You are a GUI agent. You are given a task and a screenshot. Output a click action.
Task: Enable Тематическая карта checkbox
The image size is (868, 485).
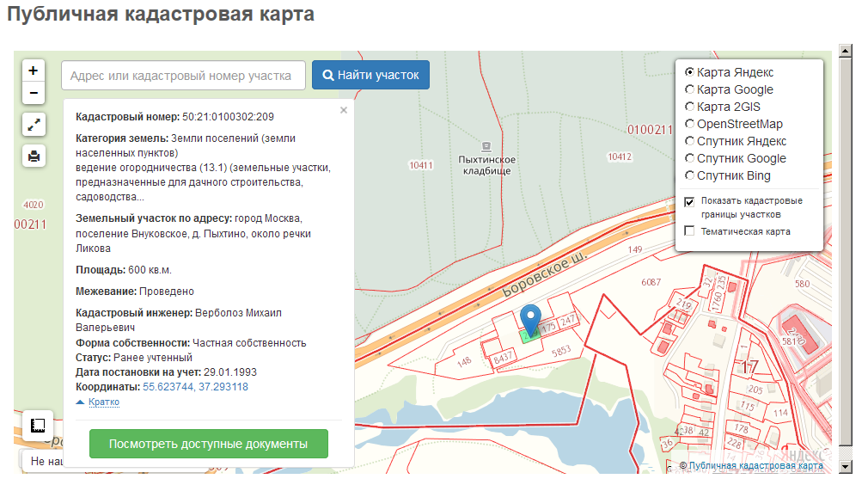pos(689,230)
